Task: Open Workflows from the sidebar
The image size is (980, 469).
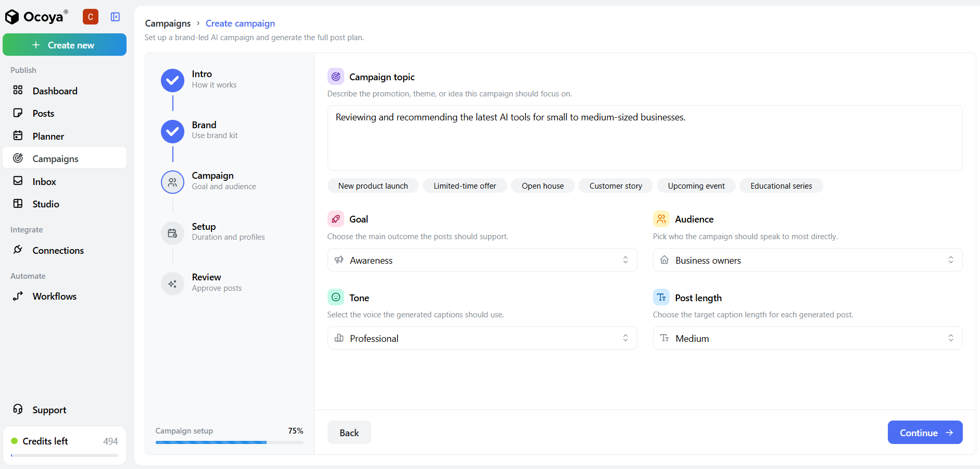Action: click(65, 296)
